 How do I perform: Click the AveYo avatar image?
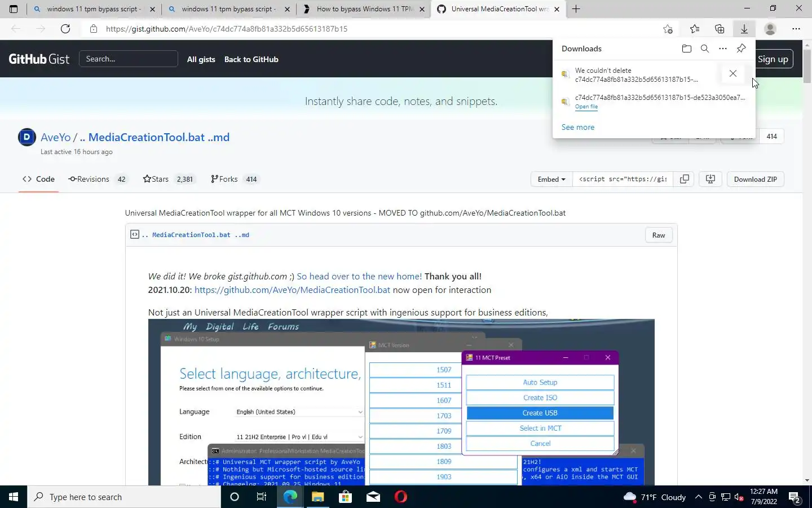[27, 137]
